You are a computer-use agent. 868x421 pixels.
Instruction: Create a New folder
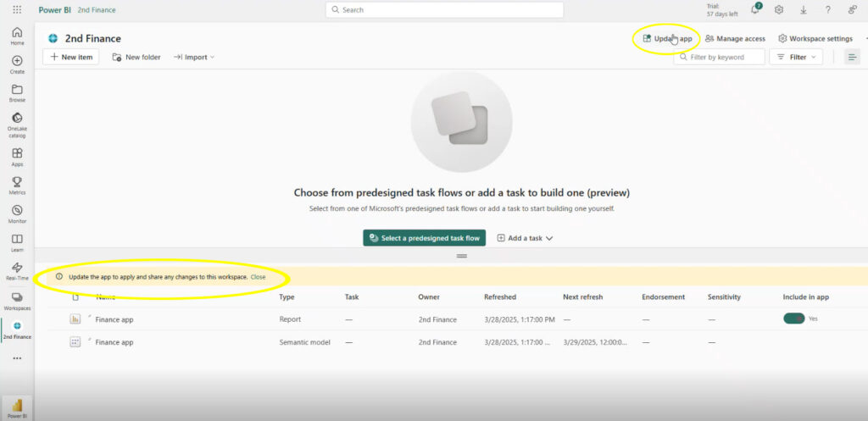(x=136, y=57)
